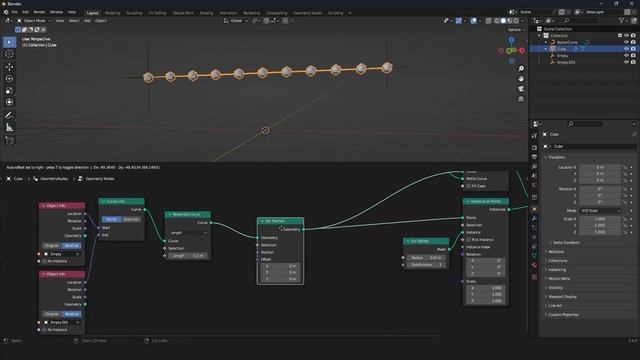Screen dimensions: 640x360
Task: Open the Edit menu
Action: pyautogui.click(x=25, y=12)
